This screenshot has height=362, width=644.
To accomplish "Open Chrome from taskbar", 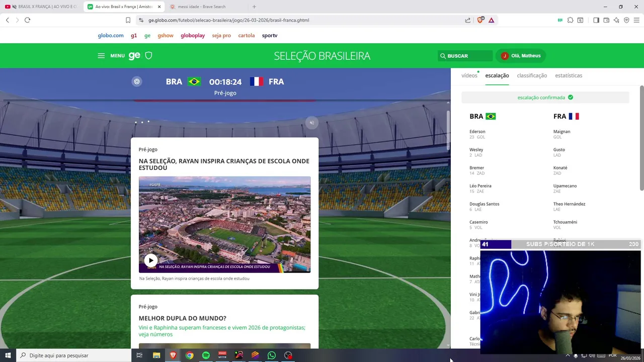I will click(189, 355).
